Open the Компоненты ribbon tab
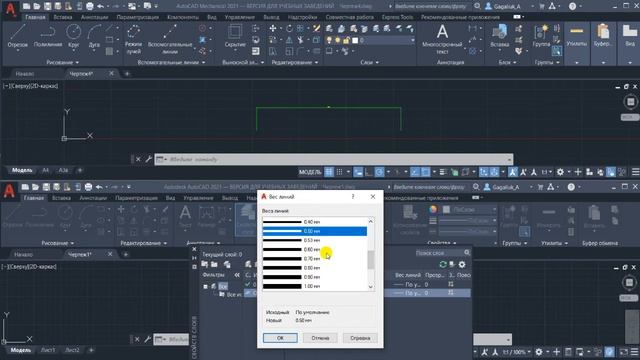Viewport: 640px width, 360px height. pyautogui.click(x=183, y=17)
